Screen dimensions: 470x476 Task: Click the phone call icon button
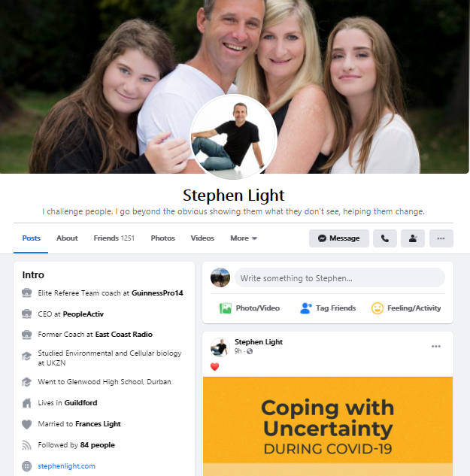coord(385,238)
